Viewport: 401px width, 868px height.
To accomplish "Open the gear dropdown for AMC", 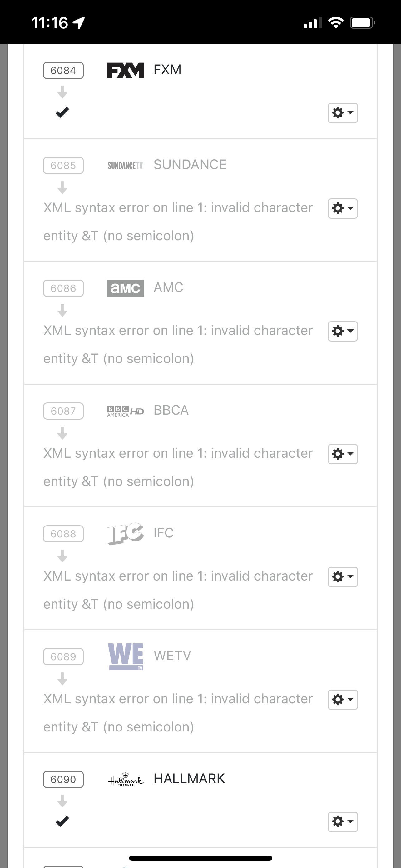I will 343,331.
